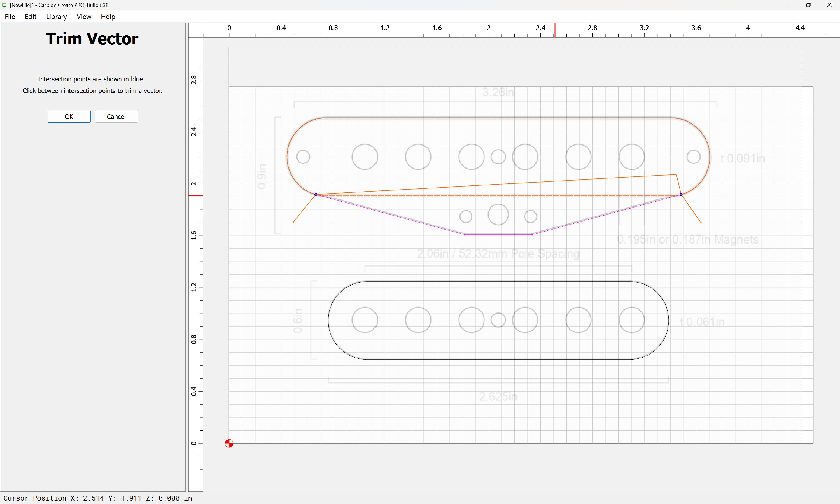Click the '3.26in' dimension label
The image size is (840, 504).
498,92
